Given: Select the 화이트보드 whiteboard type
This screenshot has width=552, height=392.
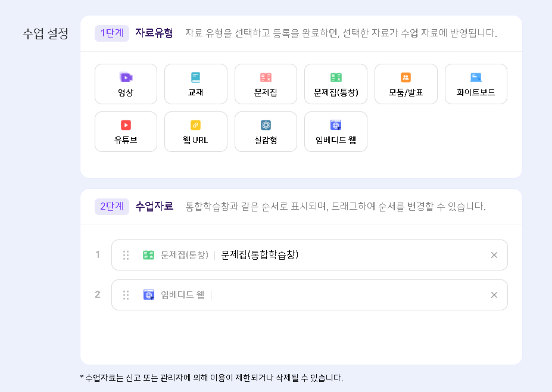Looking at the screenshot, I should pyautogui.click(x=476, y=84).
